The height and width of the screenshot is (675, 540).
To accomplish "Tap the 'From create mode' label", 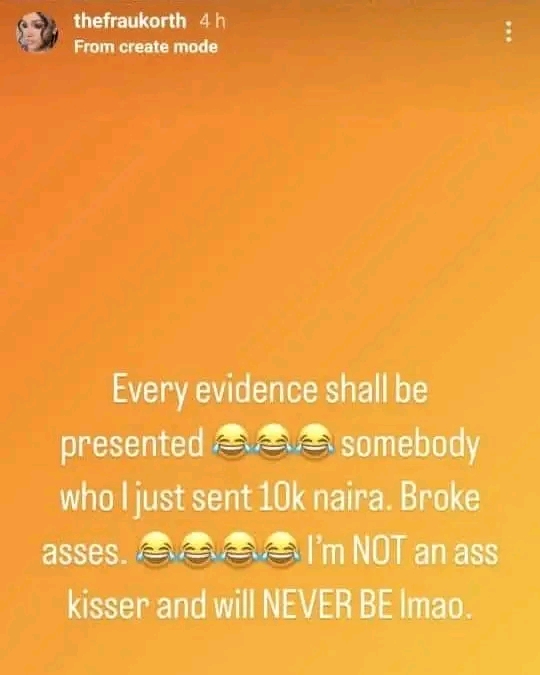I will [146, 47].
